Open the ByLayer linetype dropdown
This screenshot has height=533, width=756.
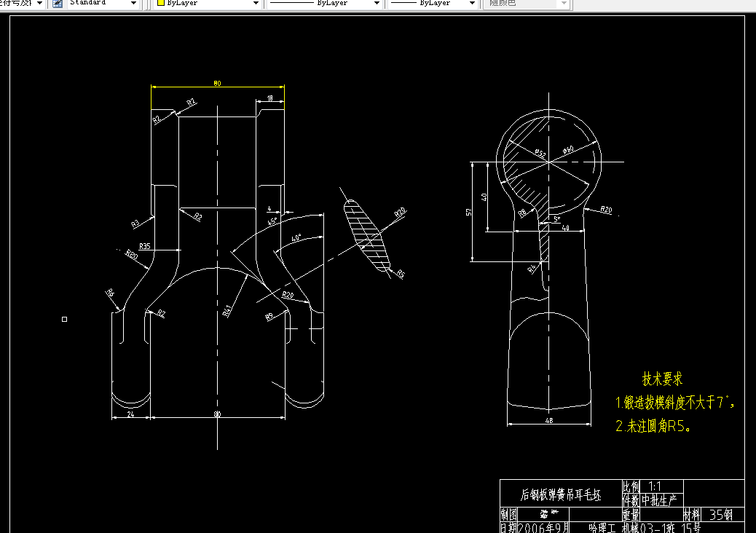pos(377,4)
